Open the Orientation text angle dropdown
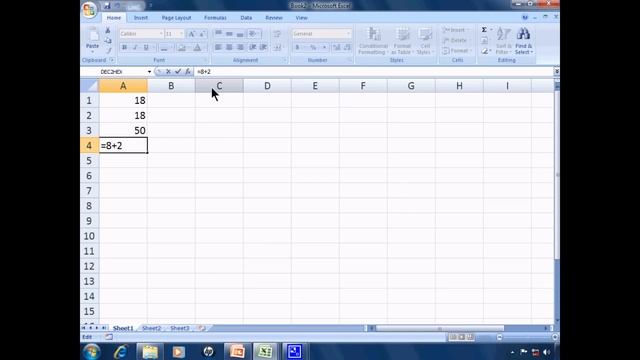This screenshot has width=640, height=360. click(254, 33)
